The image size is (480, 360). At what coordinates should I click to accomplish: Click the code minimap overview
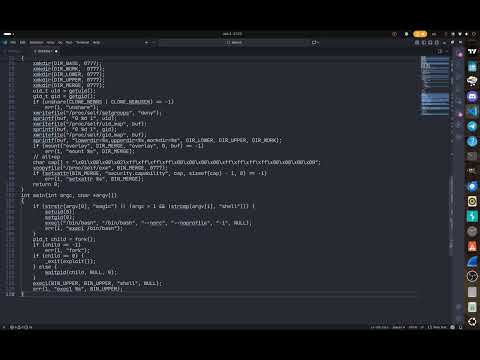pos(435,86)
